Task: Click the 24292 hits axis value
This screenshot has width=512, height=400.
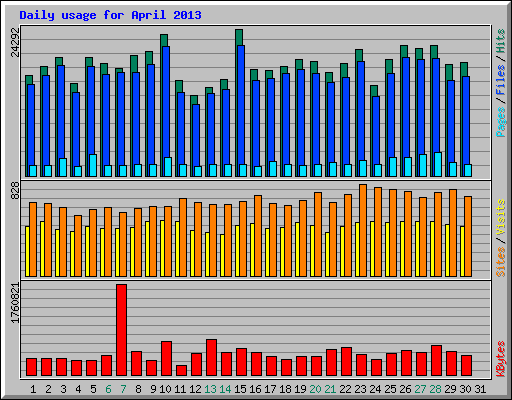Action: (15, 42)
